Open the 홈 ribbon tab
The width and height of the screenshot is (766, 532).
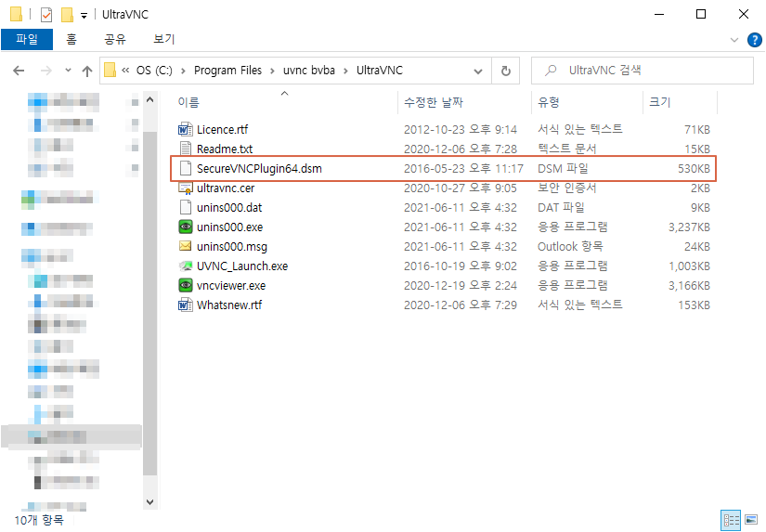tap(71, 39)
